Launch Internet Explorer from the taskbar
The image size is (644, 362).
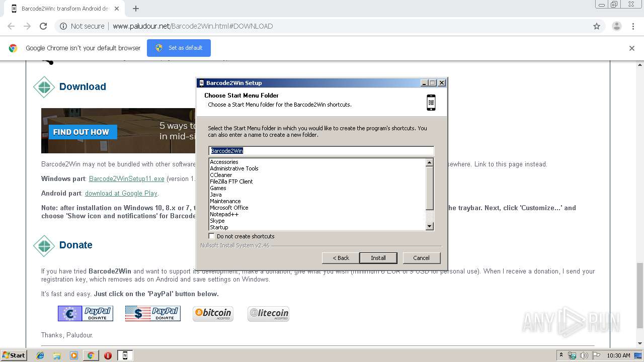tap(41, 355)
